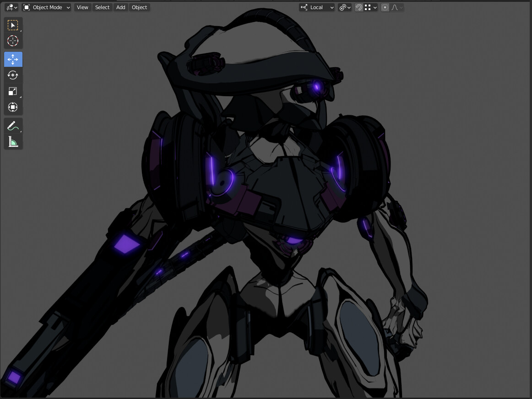
Task: Pick the Annotate tool
Action: (x=13, y=125)
